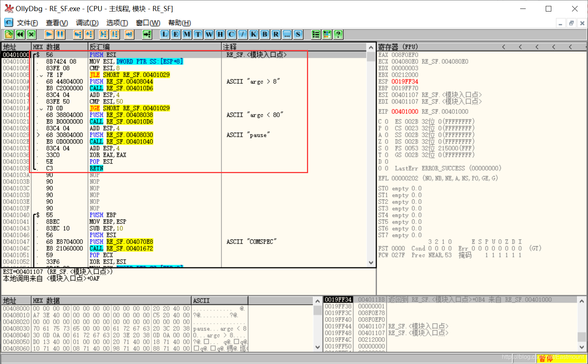The height and width of the screenshot is (364, 588).
Task: Open the 调试(D) menu
Action: click(87, 23)
